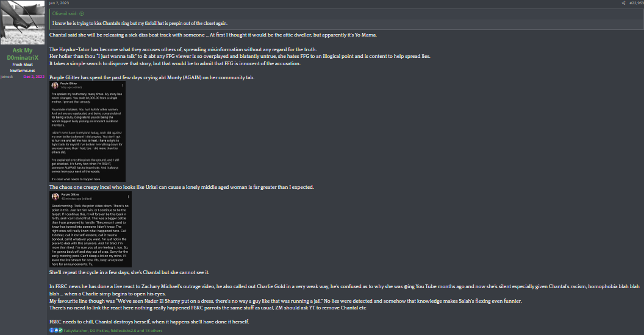Open the post number #22,963 permalink

(x=635, y=3)
